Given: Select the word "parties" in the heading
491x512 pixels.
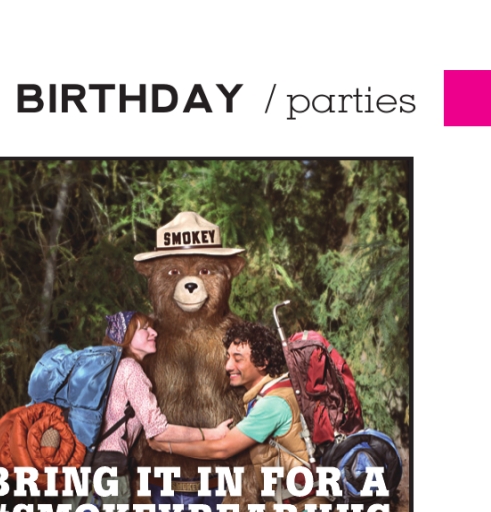Looking at the screenshot, I should click(x=351, y=103).
